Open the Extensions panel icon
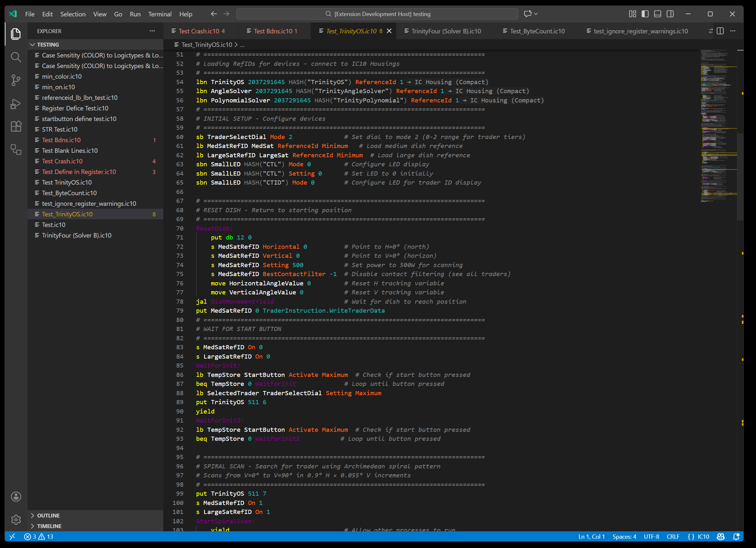This screenshot has height=548, width=756. 16,126
